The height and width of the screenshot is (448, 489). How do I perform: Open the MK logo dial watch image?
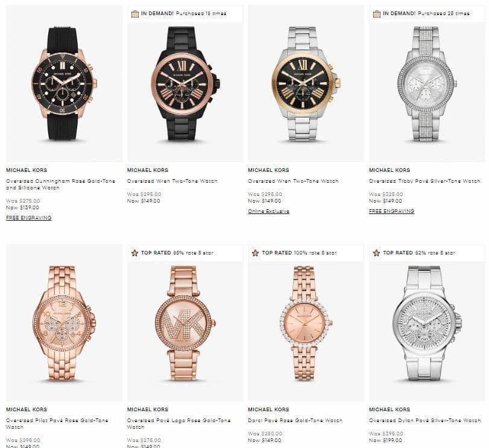click(x=185, y=323)
